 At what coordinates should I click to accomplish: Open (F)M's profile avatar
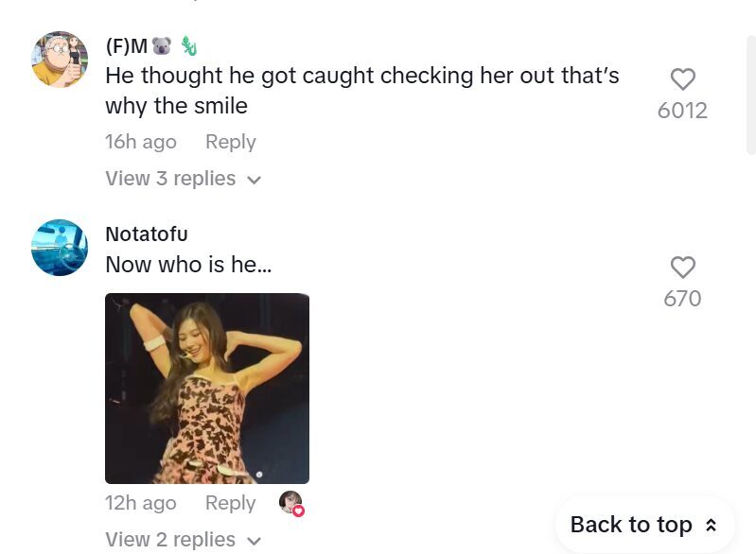60,59
